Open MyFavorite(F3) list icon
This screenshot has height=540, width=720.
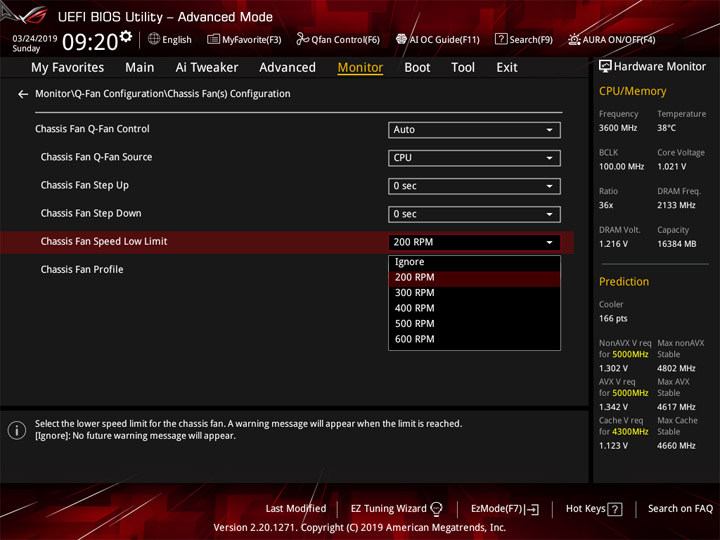[213, 39]
